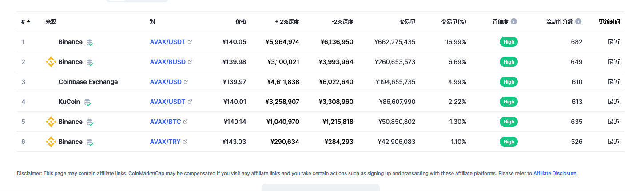This screenshot has width=644, height=191.
Task: Click the Binance logo in row 2
Action: click(51, 62)
